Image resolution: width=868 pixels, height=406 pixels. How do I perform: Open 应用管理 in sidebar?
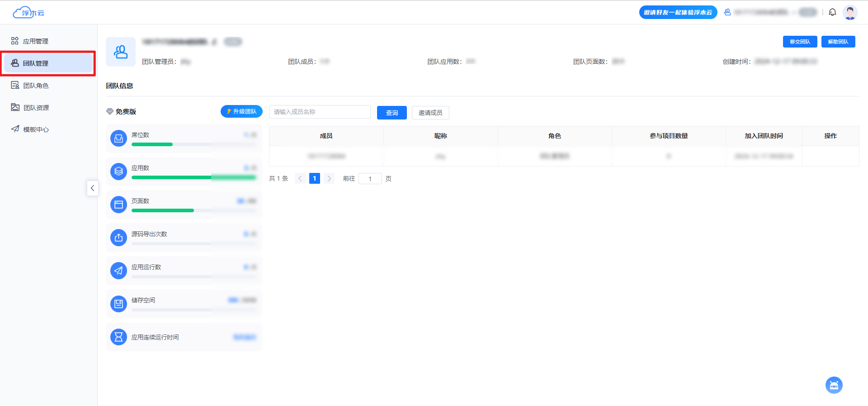click(35, 41)
